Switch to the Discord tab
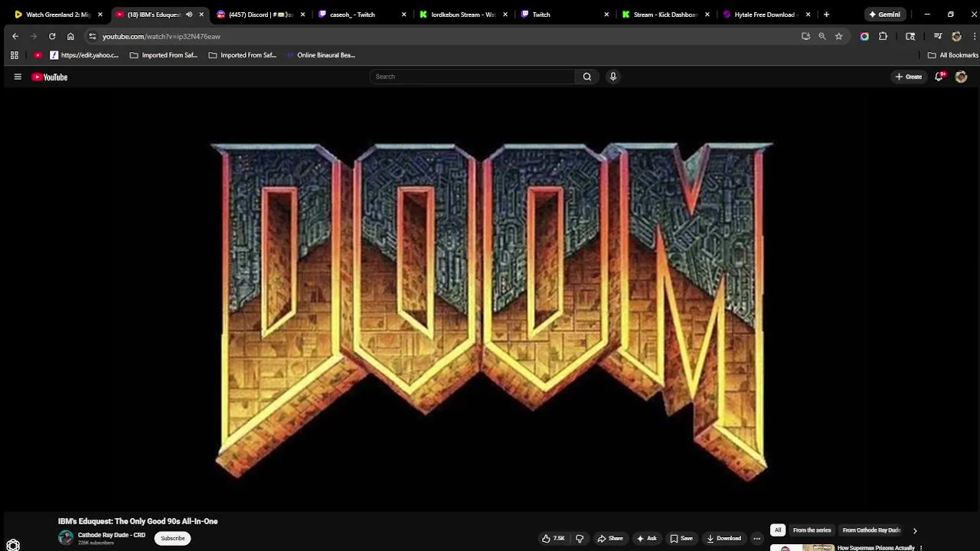980x551 pixels. (260, 15)
